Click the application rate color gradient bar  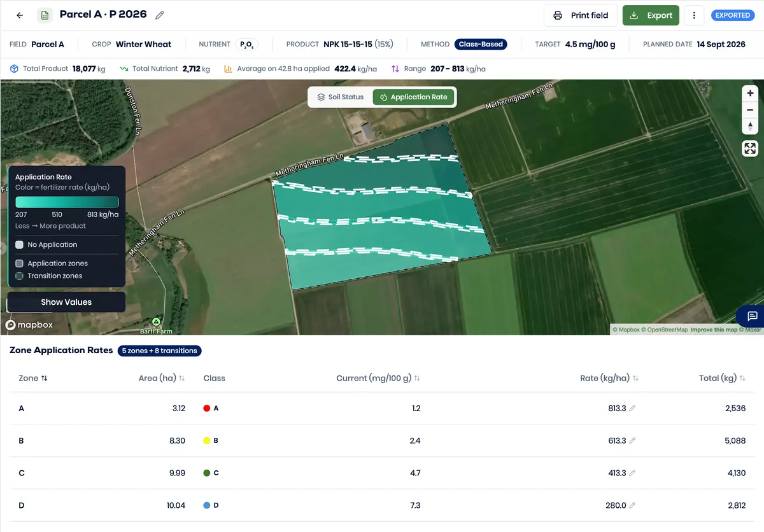point(67,202)
